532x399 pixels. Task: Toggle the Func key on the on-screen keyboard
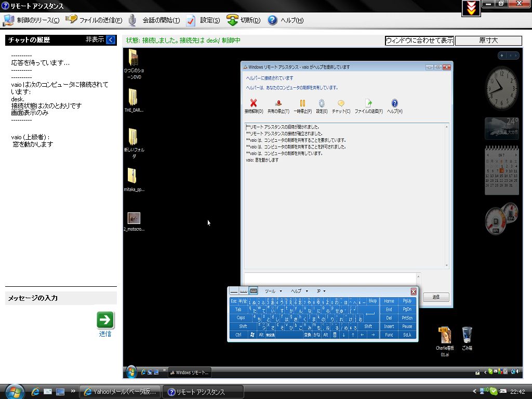[389, 335]
